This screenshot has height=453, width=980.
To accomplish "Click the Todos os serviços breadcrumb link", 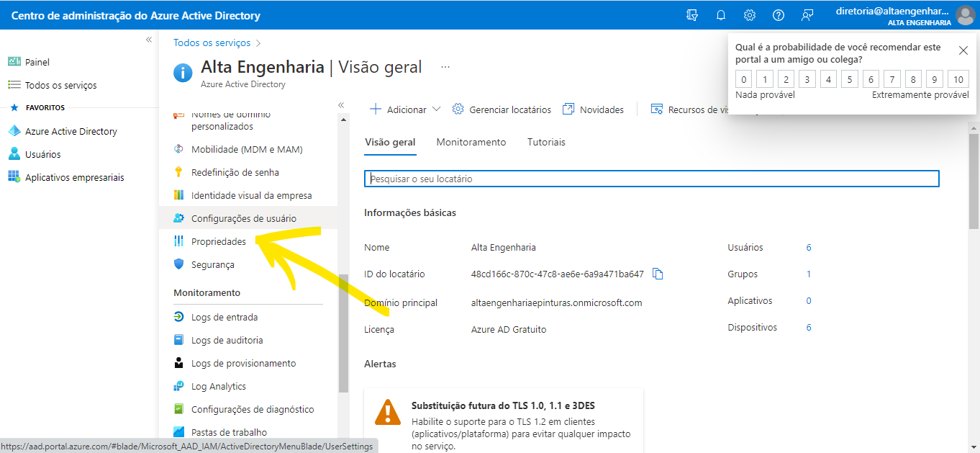I will pyautogui.click(x=212, y=43).
